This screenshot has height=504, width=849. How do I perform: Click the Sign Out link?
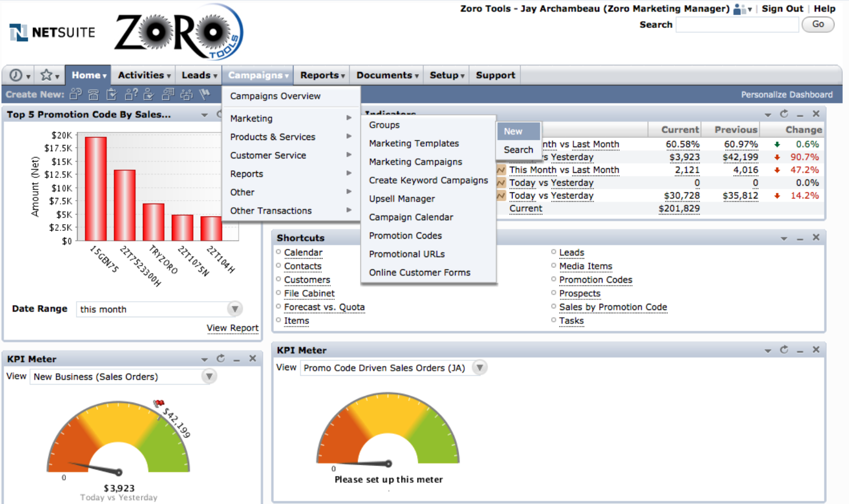(x=782, y=8)
